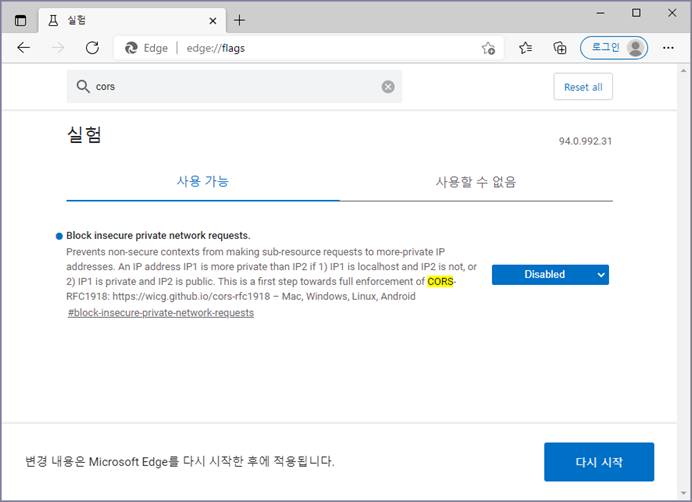Clear the cors search text
The height and width of the screenshot is (502, 692).
tap(388, 87)
